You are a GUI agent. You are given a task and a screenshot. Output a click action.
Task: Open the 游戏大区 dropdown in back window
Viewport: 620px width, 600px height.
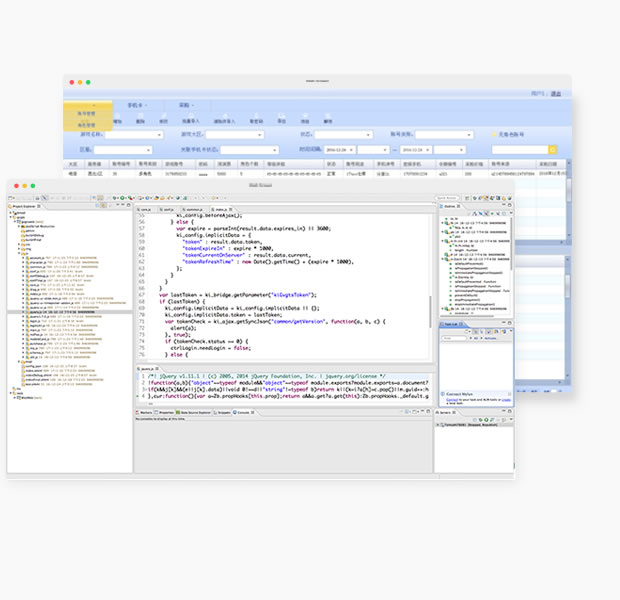click(x=234, y=135)
